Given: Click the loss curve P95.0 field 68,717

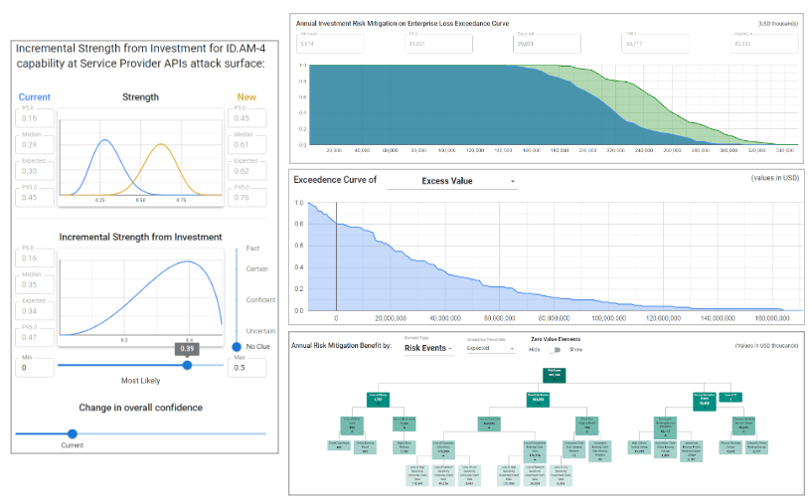Looking at the screenshot, I should [x=656, y=44].
